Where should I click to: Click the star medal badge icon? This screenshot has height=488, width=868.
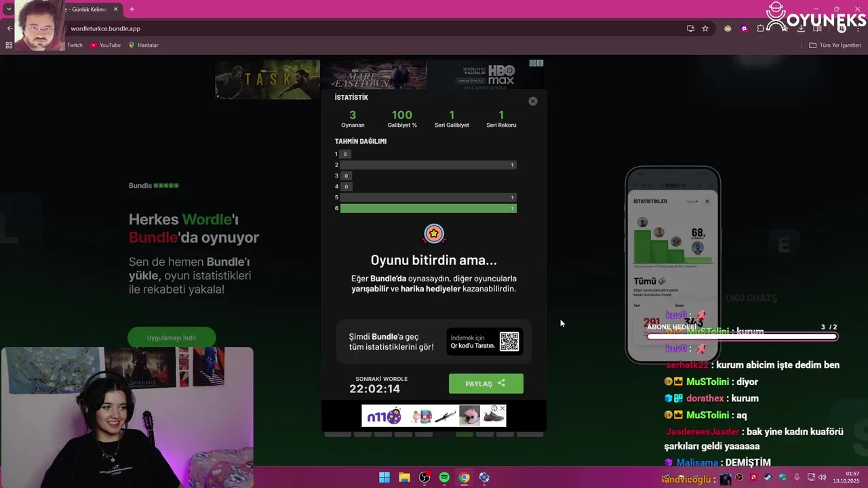[434, 234]
